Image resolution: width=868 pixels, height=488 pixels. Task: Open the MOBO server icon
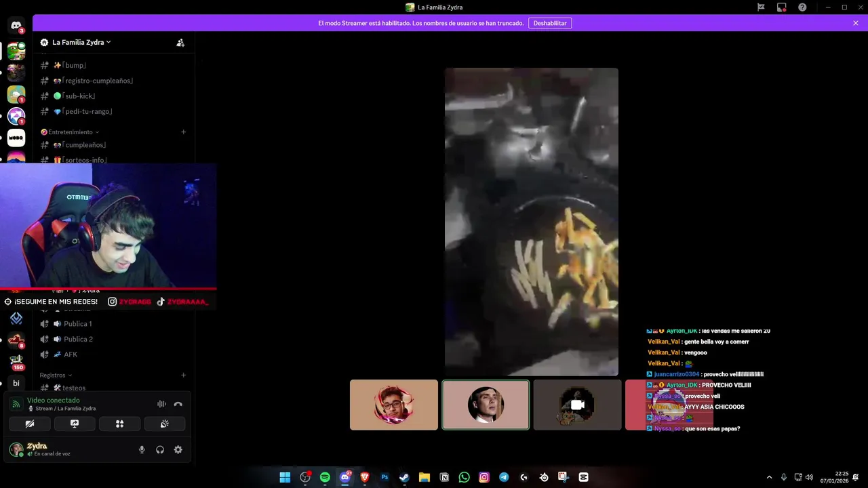click(16, 138)
